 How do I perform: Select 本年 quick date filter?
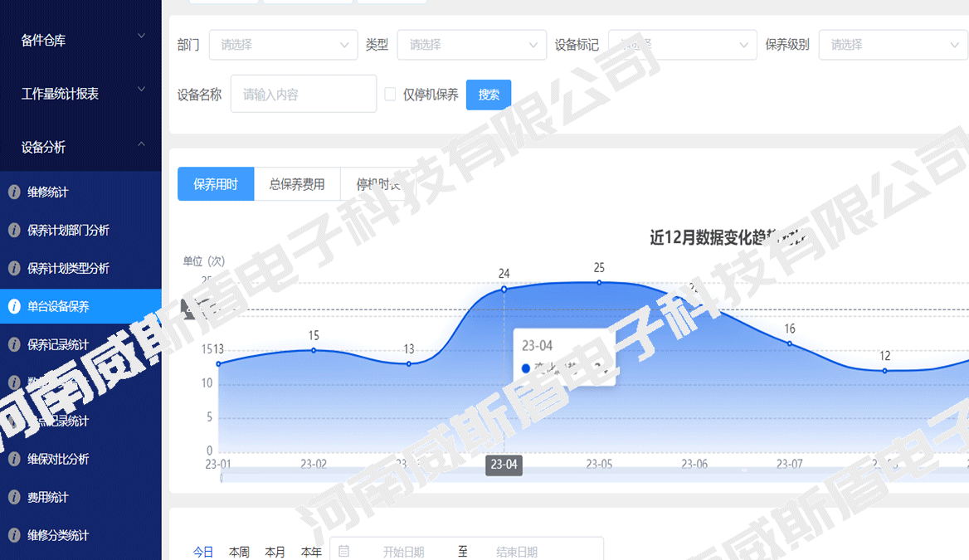(311, 552)
